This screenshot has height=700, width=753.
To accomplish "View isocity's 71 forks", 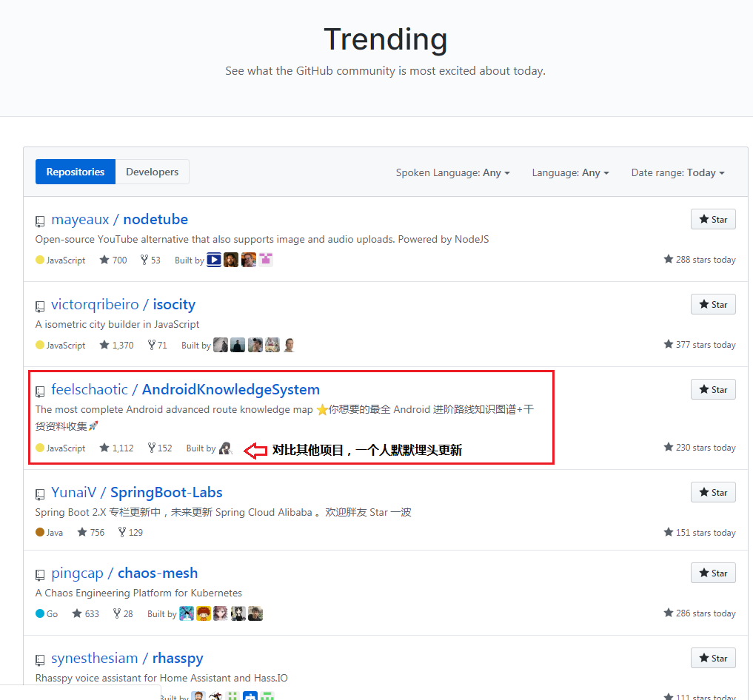I will pyautogui.click(x=158, y=345).
